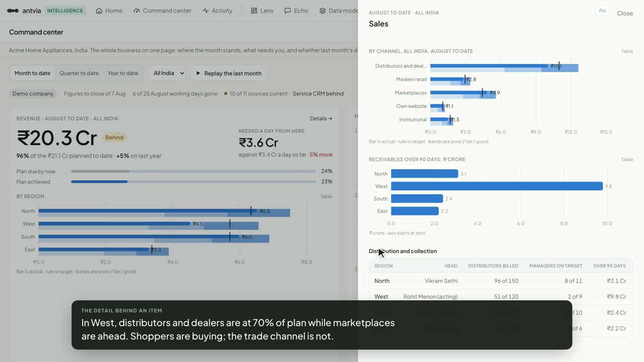Open the Activity pulse icon
644x362 pixels.
205,11
